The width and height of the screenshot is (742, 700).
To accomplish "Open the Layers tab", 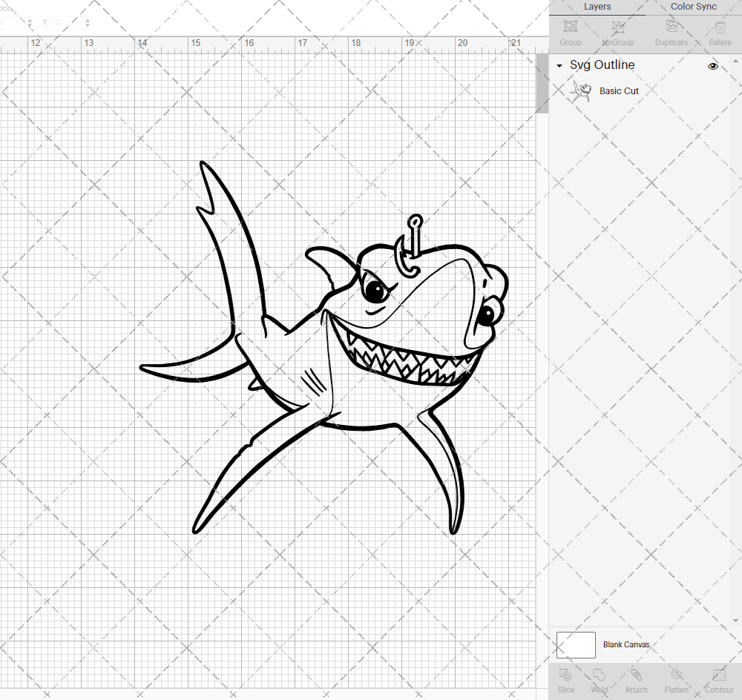I will tap(597, 7).
